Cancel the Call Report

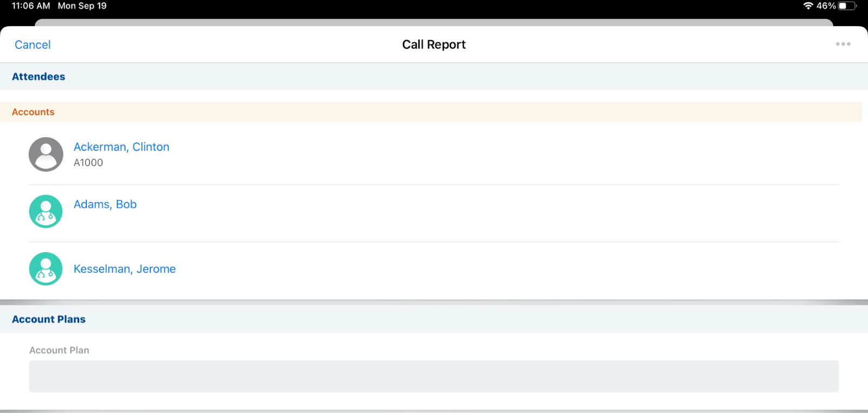click(33, 45)
